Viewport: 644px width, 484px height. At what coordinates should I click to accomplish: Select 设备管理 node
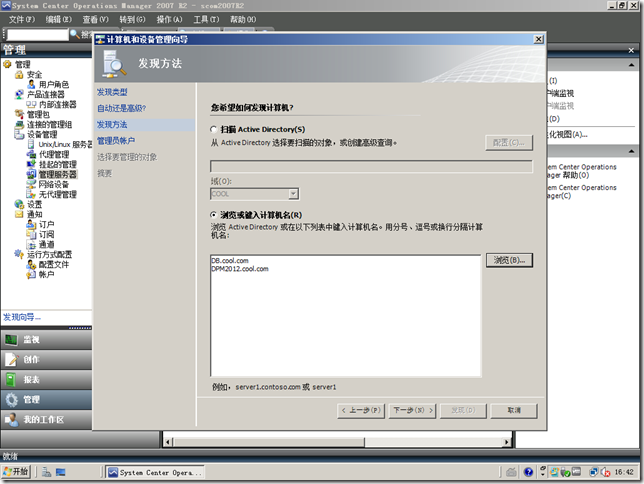(x=42, y=134)
